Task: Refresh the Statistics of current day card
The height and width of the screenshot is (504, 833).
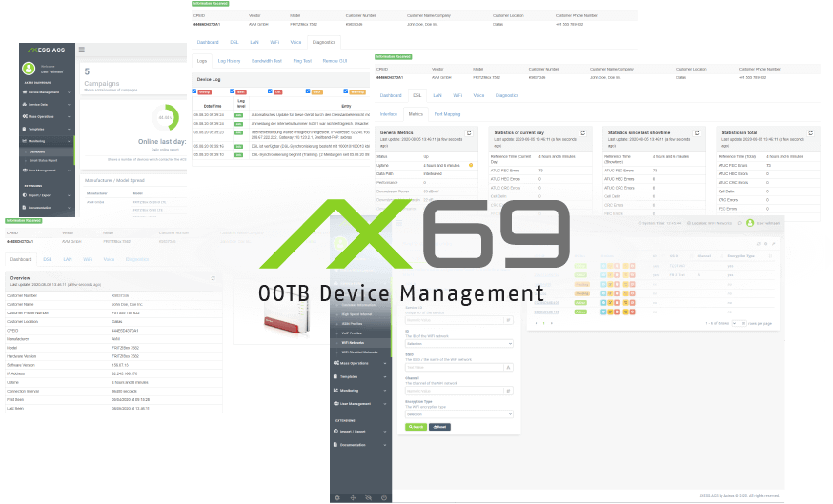Action: 582,133
